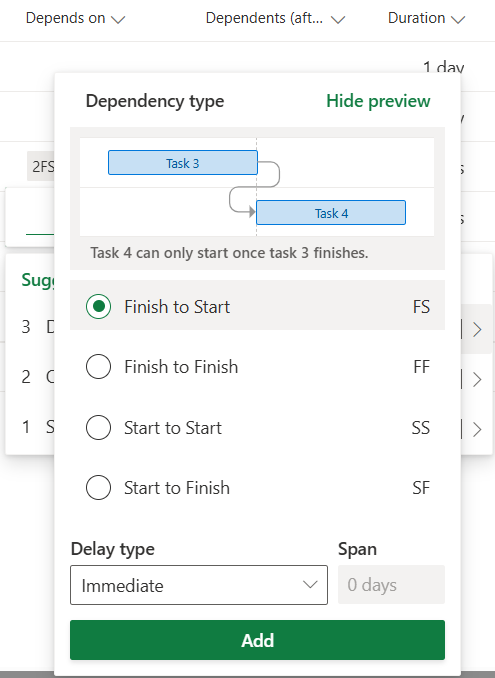
Task: Open arrow chevron beside suggestion row 1
Action: tap(477, 429)
